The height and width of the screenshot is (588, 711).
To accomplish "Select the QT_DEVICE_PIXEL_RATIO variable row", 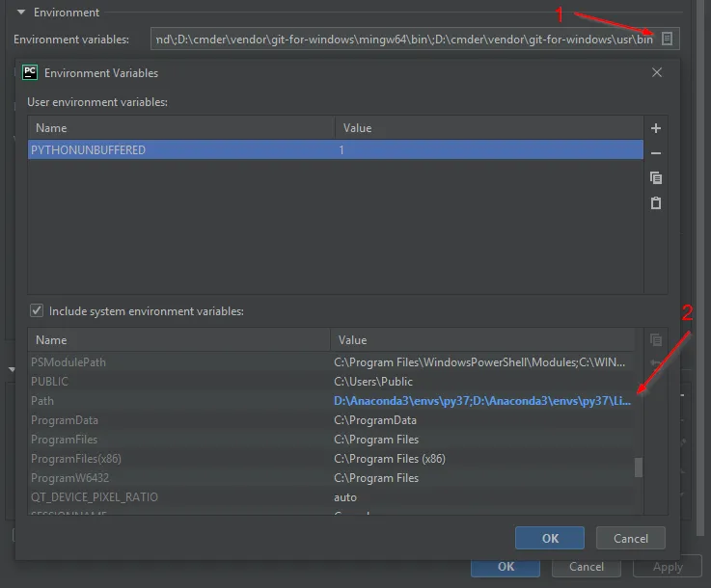I will pos(331,497).
